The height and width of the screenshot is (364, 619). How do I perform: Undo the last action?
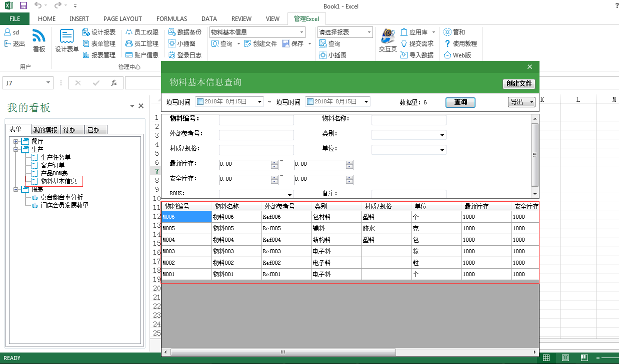[x=38, y=6]
